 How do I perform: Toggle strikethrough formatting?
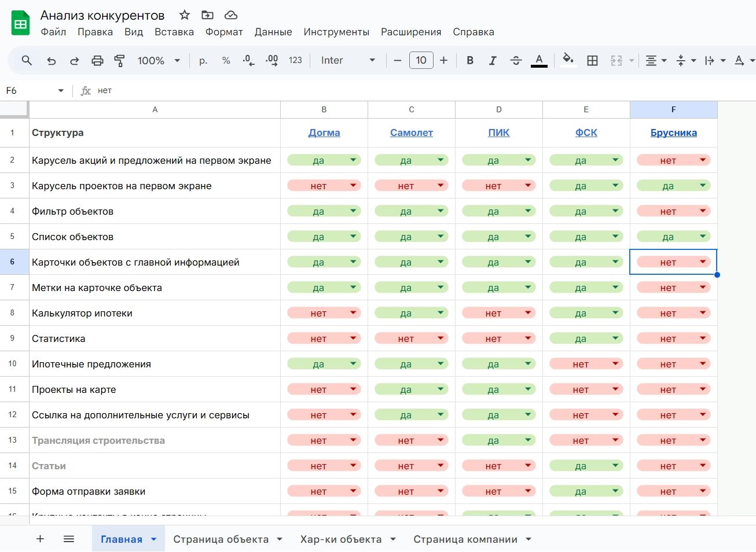tap(516, 60)
